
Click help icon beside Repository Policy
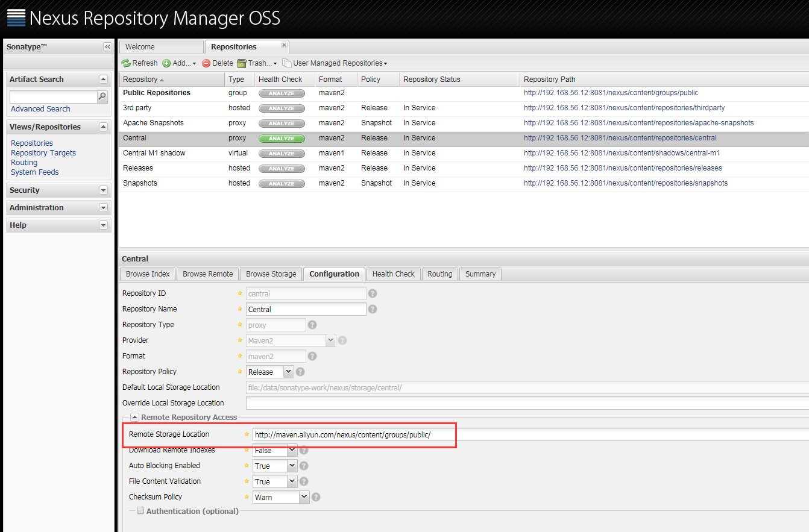[300, 372]
